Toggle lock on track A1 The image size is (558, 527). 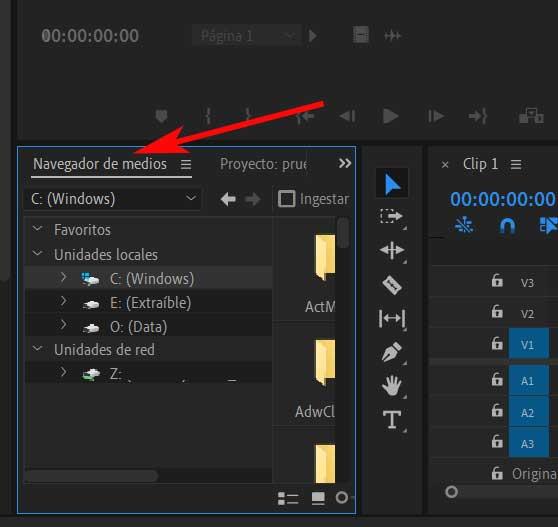(497, 379)
